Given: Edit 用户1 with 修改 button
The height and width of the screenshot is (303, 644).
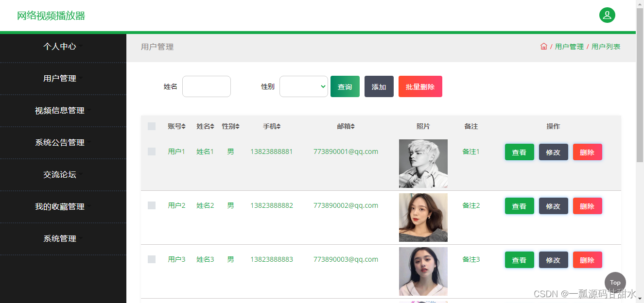Looking at the screenshot, I should click(554, 152).
